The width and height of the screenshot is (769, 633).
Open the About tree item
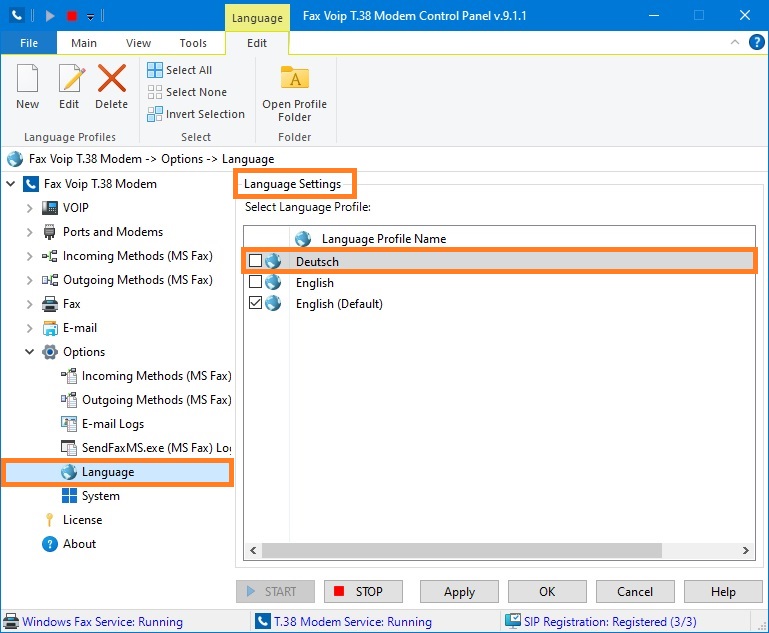coord(79,544)
